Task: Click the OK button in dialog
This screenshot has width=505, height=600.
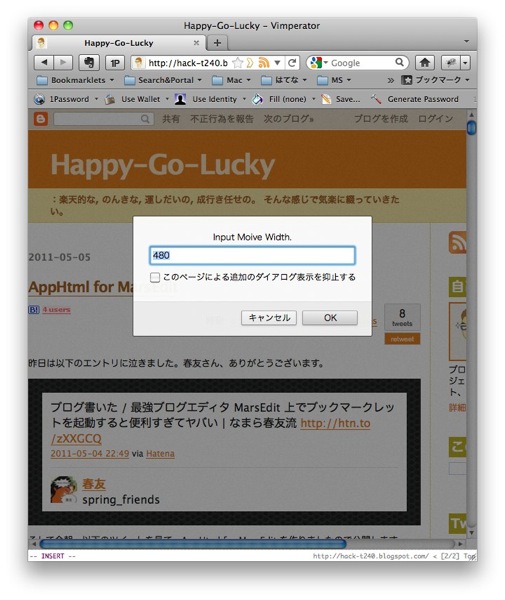Action: (330, 318)
